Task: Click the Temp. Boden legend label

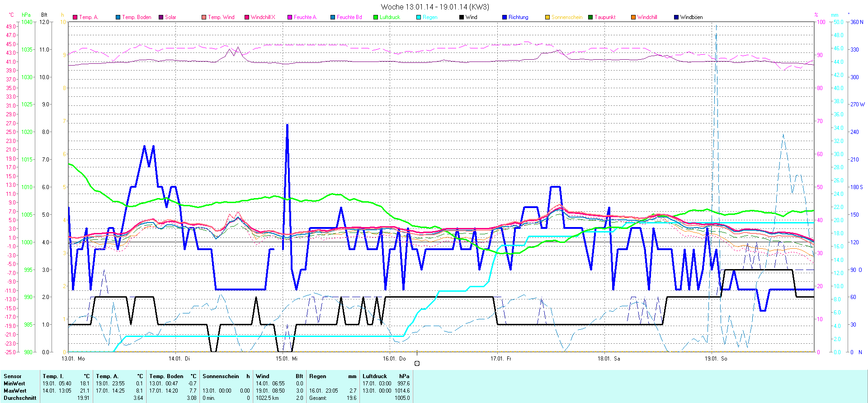Action: pyautogui.click(x=137, y=17)
